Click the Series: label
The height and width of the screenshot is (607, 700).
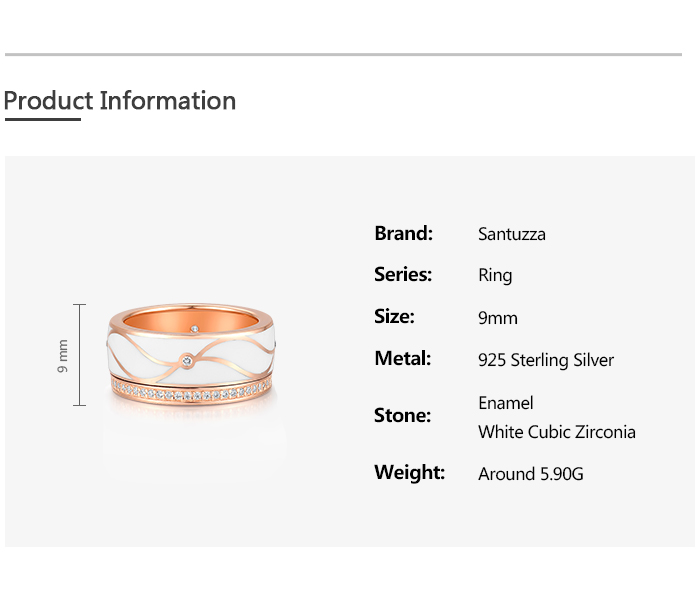(403, 275)
